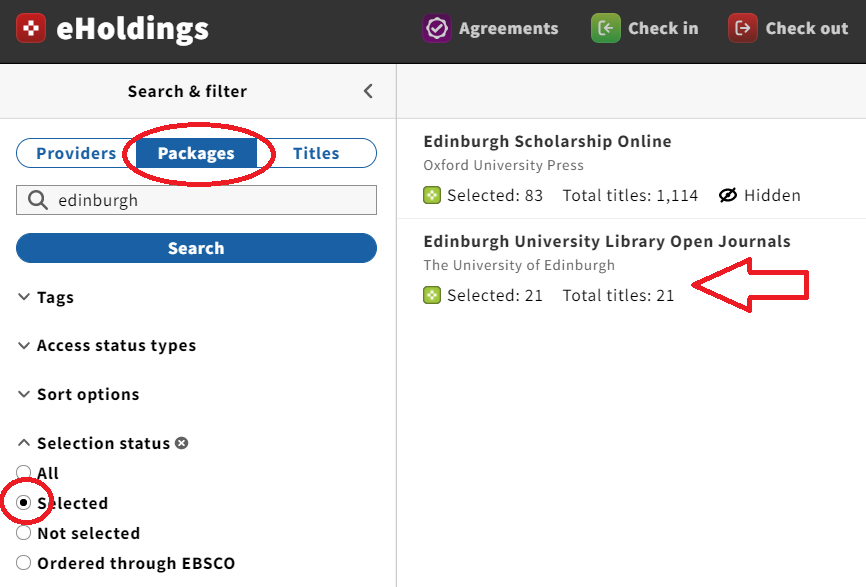Open the Check in app icon
Viewport: 866px width, 587px height.
(606, 28)
